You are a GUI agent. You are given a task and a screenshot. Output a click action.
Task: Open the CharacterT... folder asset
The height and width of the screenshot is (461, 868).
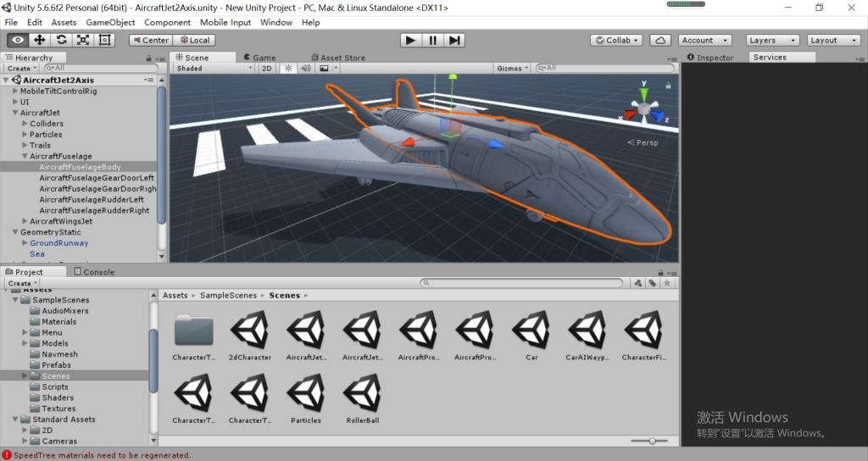point(194,336)
